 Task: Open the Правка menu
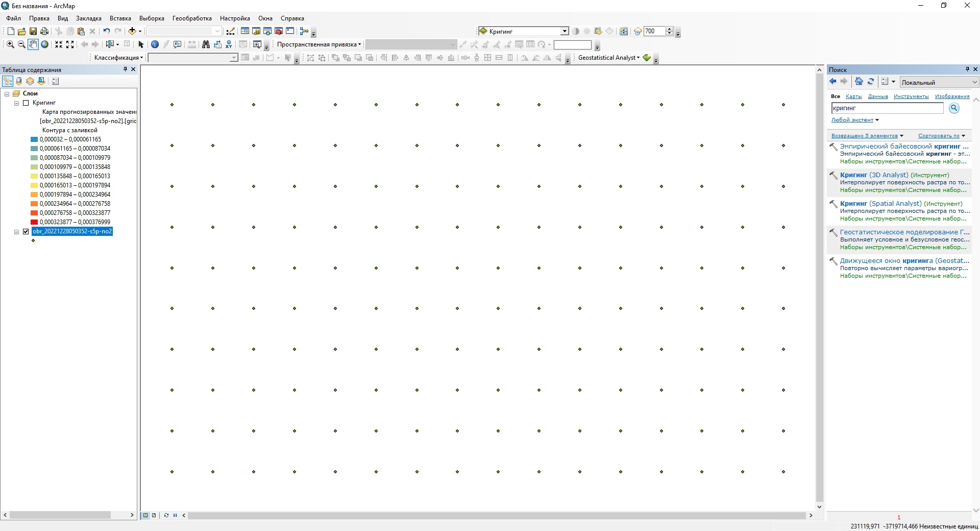(39, 18)
